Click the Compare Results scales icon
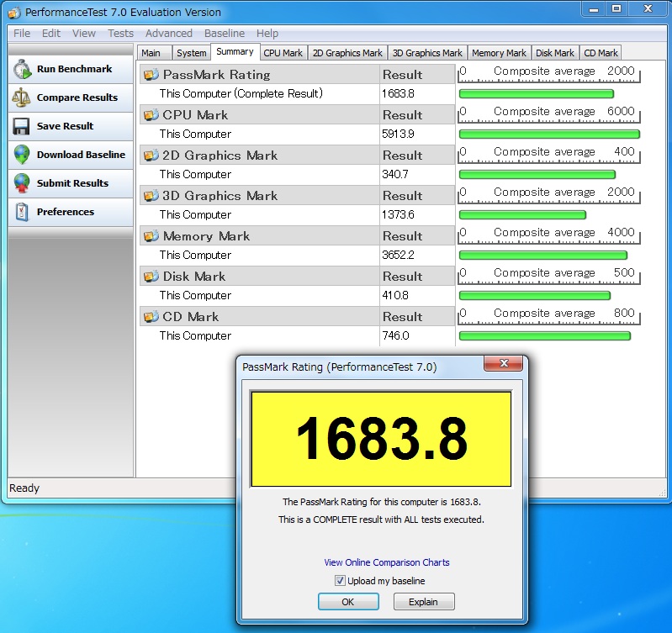This screenshot has width=672, height=633. 21,98
